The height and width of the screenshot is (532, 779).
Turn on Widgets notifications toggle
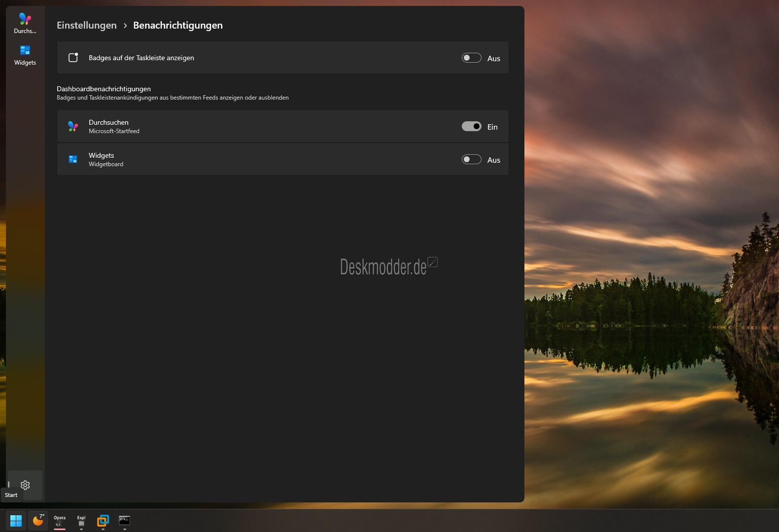pyautogui.click(x=471, y=159)
